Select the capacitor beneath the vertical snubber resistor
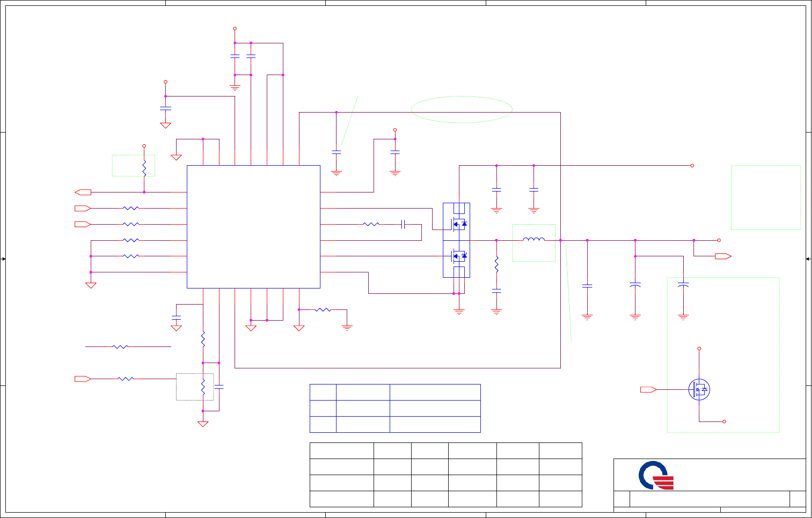Screen dimensions: 812x518 (496, 290)
